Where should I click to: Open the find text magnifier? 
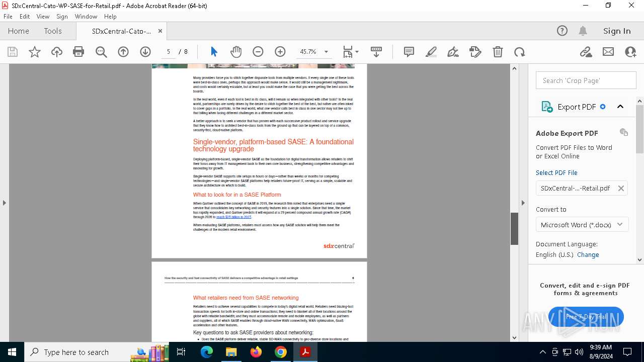(101, 52)
